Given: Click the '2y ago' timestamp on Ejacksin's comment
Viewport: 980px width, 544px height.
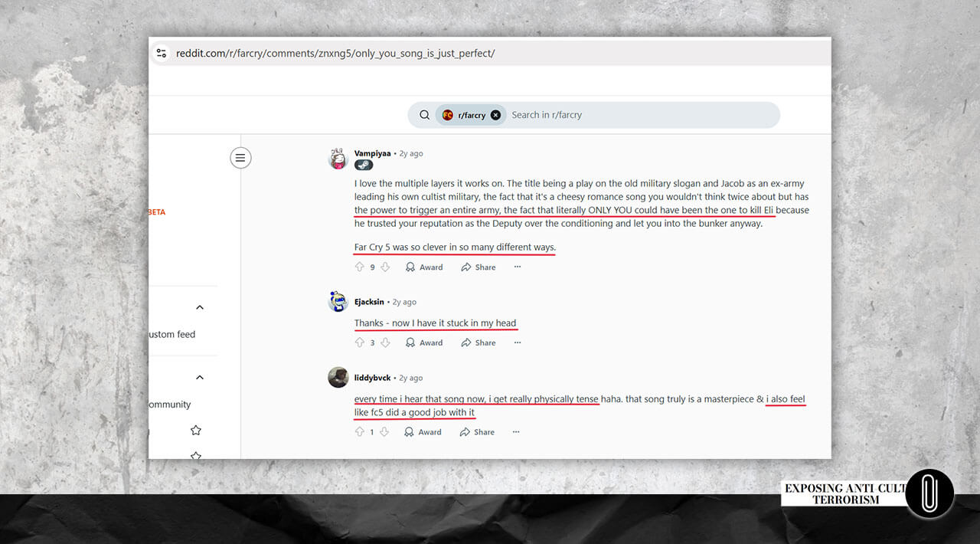Looking at the screenshot, I should click(x=404, y=302).
